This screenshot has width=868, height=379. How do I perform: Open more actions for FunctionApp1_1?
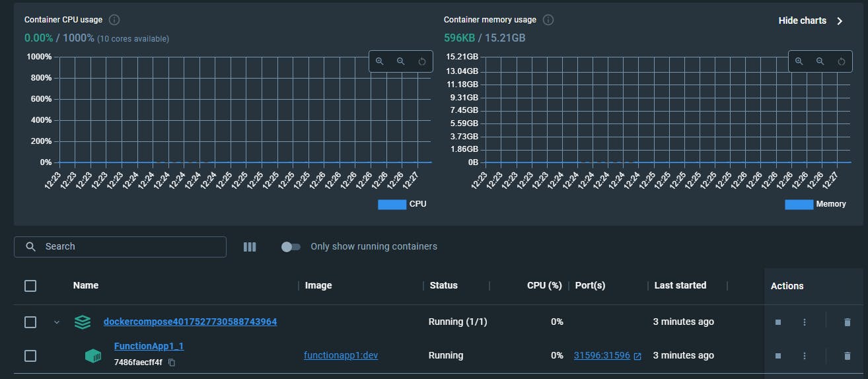[805, 356]
